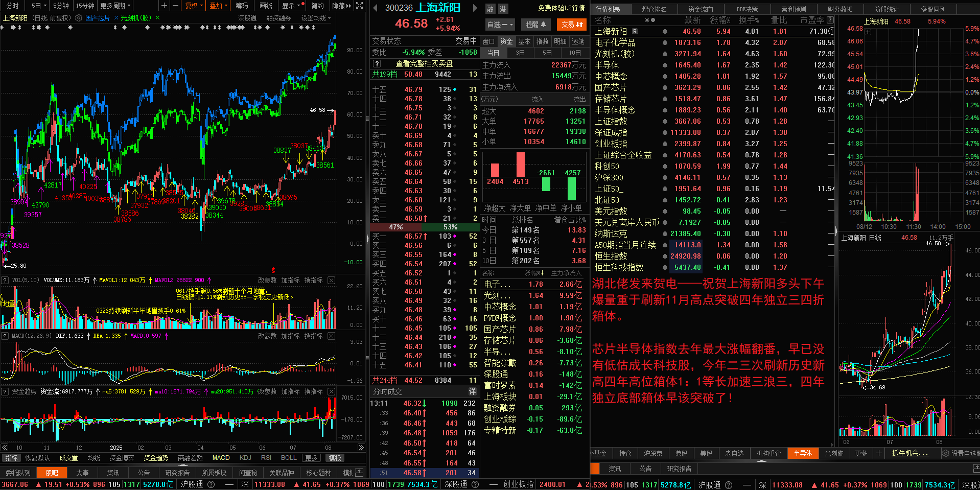Toggle the KDJ indicator
Image resolution: width=980 pixels, height=490 pixels.
[245, 458]
